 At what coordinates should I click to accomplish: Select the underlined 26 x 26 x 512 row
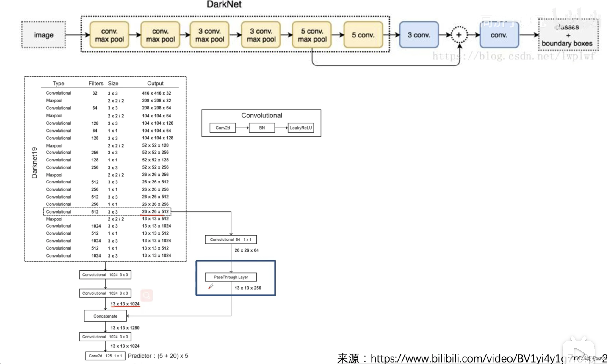(155, 211)
